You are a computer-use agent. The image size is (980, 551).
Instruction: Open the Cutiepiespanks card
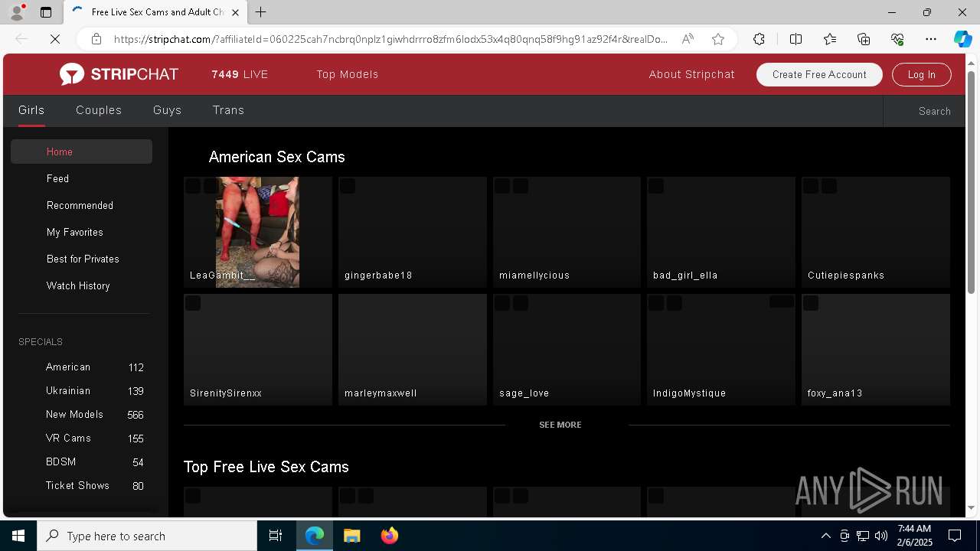[876, 232]
